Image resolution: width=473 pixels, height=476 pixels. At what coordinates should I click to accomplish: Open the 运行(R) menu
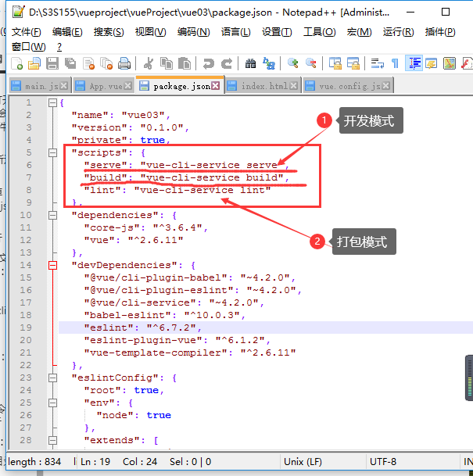point(398,32)
